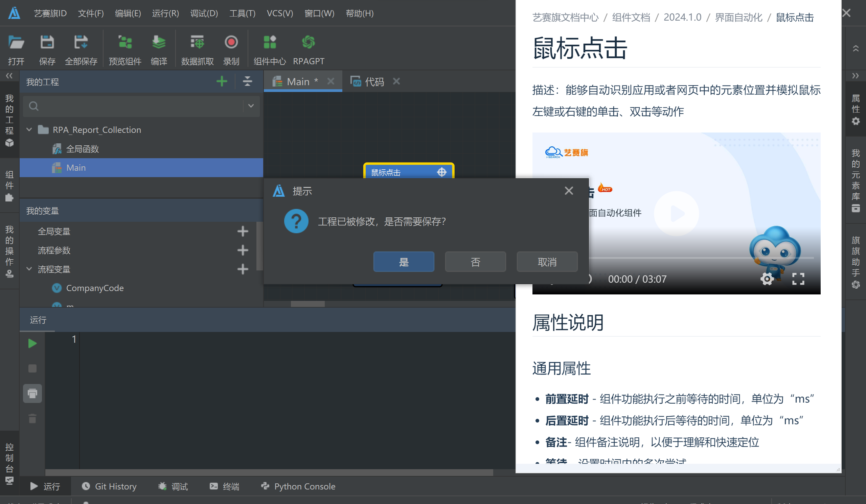This screenshot has height=504, width=866.
Task: Switch to the 终端 bottom tab
Action: tap(224, 486)
